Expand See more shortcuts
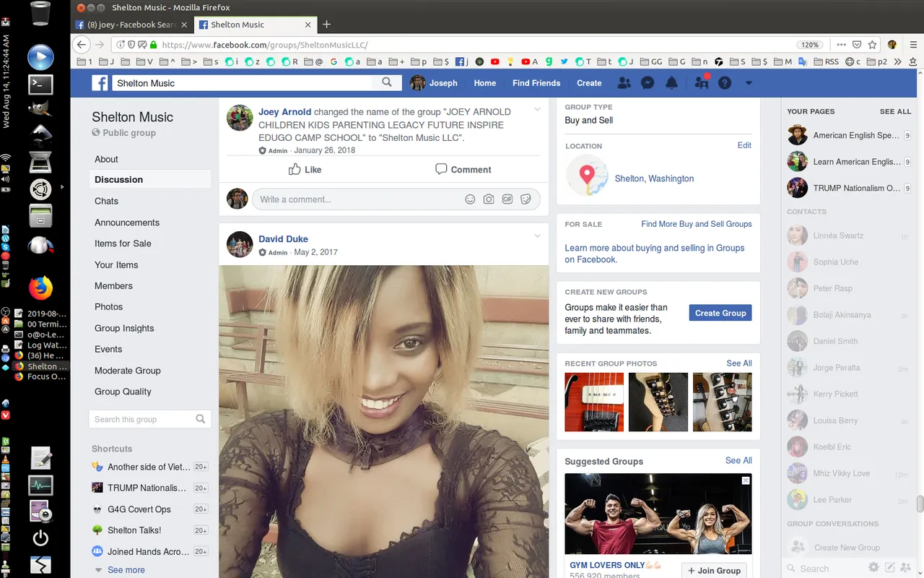 (126, 570)
